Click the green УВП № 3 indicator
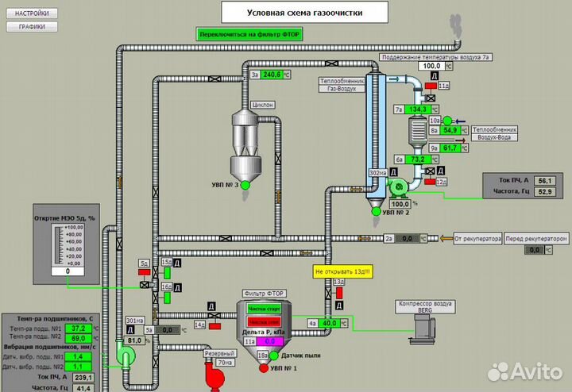 coord(245,185)
